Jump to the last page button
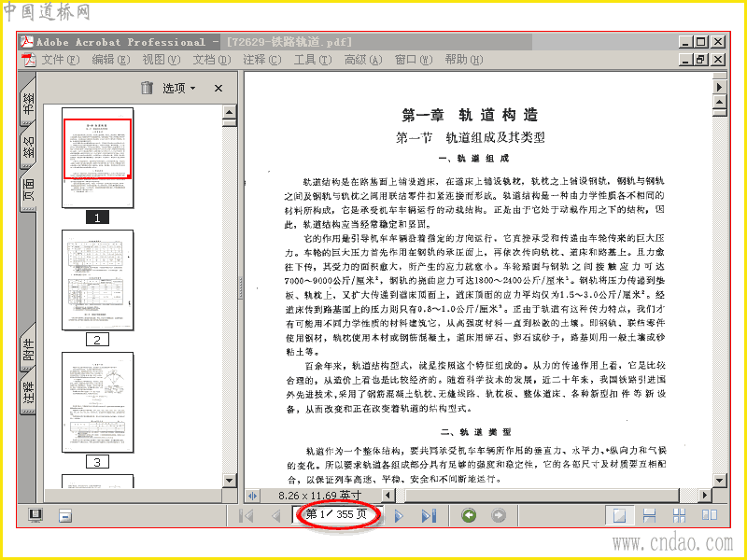Viewport: 747px width, 560px height. tap(429, 516)
